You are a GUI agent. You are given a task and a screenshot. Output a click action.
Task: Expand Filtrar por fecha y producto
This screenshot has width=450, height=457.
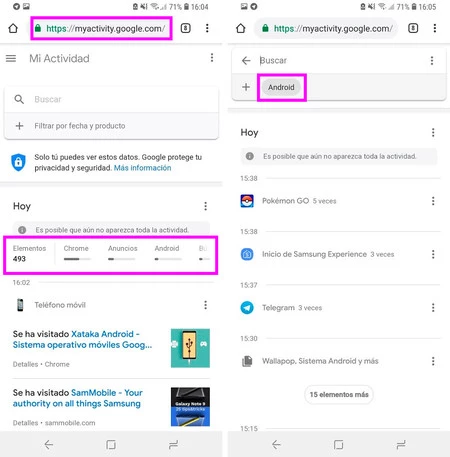point(111,126)
